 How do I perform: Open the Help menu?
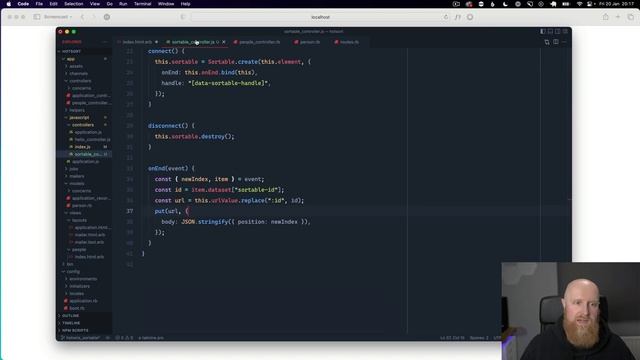[x=185, y=4]
